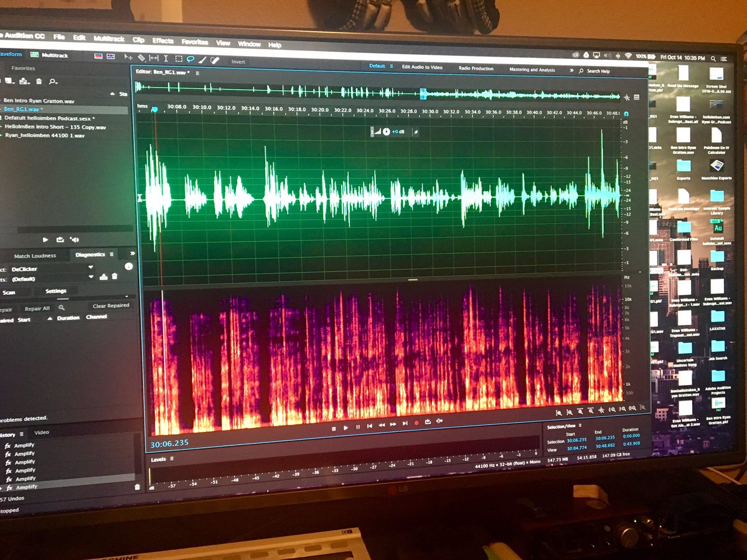
Task: Move playhead to previous marker
Action: coord(370,426)
